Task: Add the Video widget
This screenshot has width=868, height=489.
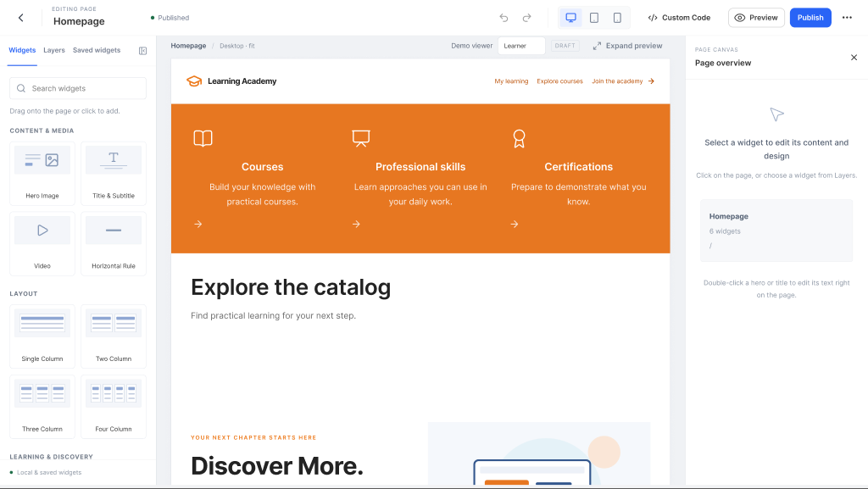Action: 42,244
